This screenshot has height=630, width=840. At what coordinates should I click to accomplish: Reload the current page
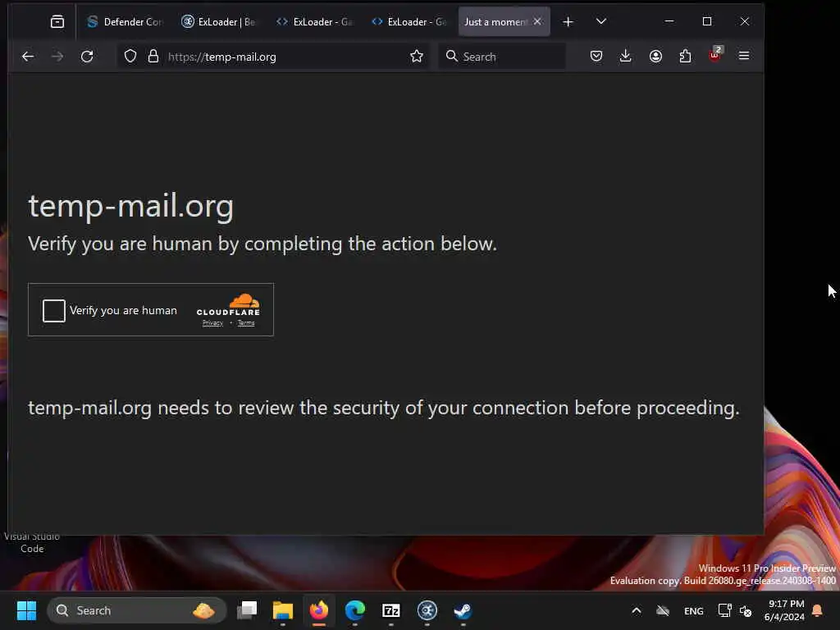tap(87, 57)
